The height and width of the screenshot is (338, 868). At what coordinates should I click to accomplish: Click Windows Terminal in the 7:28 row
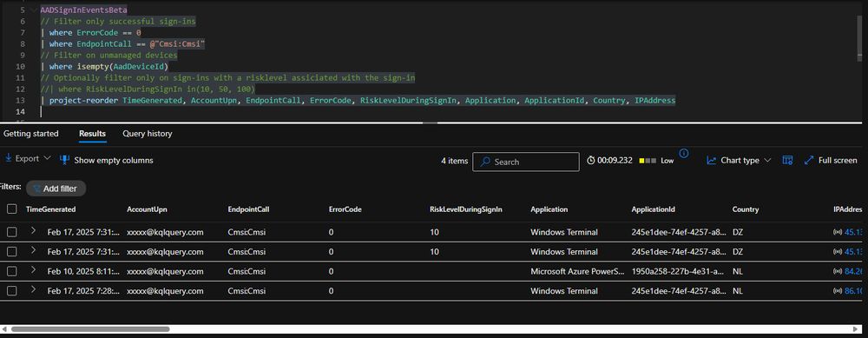pos(564,291)
